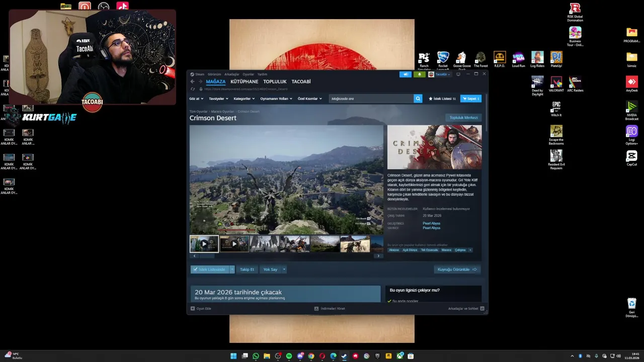
Task: Click the Big Picture mode icon
Action: point(458,74)
